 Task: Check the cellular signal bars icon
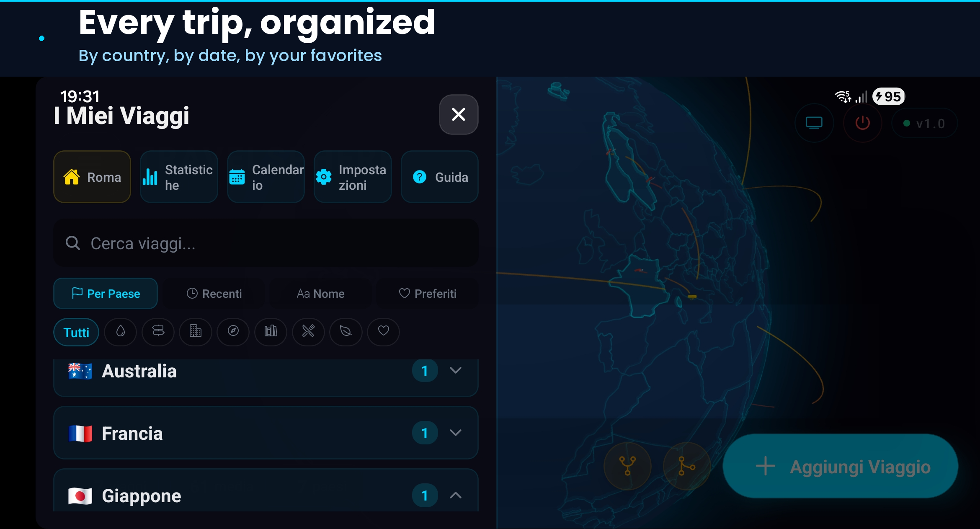(x=861, y=97)
